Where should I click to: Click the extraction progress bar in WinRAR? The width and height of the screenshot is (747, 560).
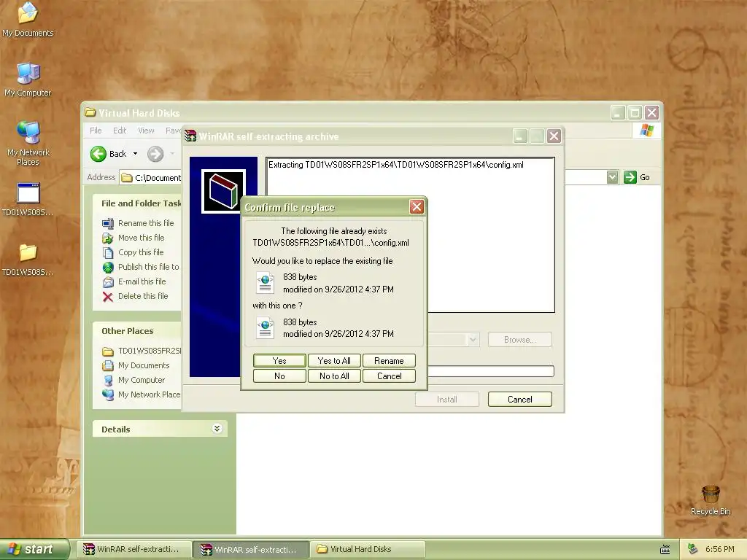click(491, 371)
